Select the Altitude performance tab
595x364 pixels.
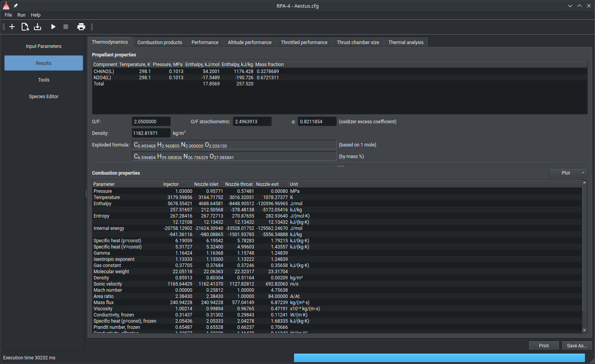pyautogui.click(x=250, y=43)
